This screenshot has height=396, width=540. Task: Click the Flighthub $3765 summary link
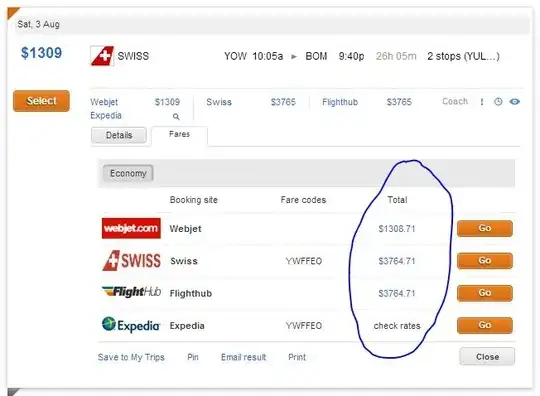367,102
